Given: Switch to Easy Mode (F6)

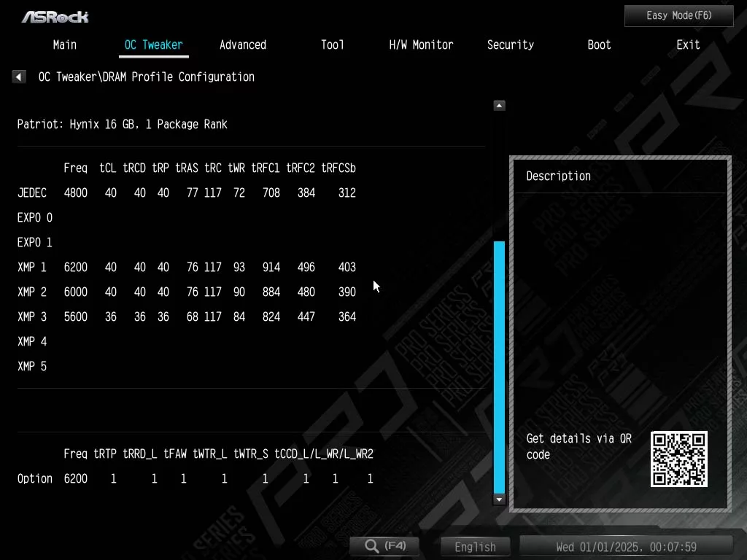Looking at the screenshot, I should pyautogui.click(x=678, y=15).
